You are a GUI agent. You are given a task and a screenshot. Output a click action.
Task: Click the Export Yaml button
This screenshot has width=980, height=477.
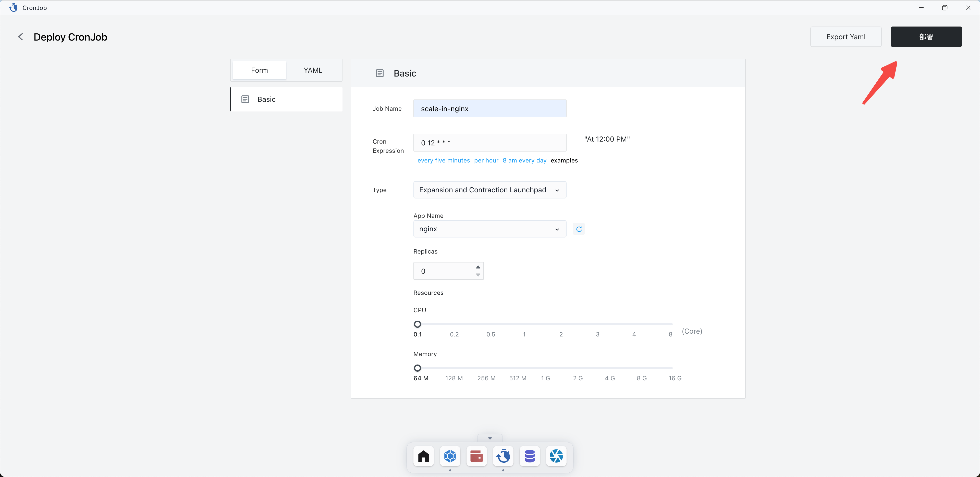tap(845, 37)
